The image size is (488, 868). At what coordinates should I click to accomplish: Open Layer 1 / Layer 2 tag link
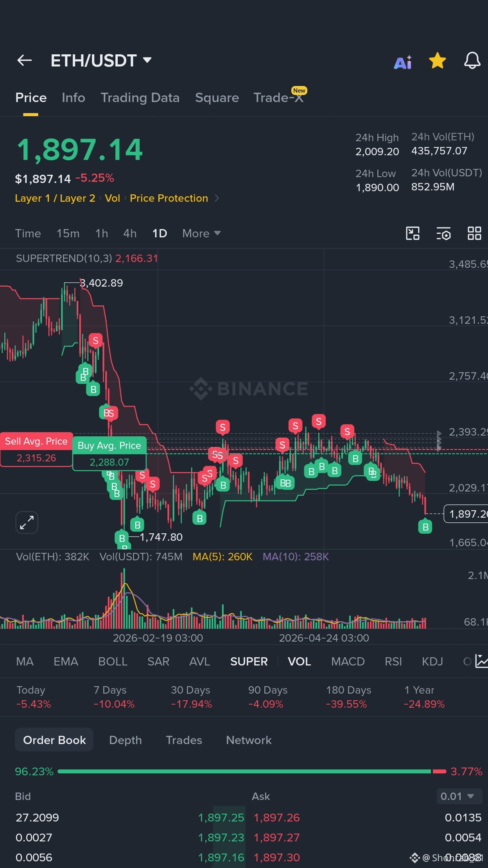(x=55, y=198)
